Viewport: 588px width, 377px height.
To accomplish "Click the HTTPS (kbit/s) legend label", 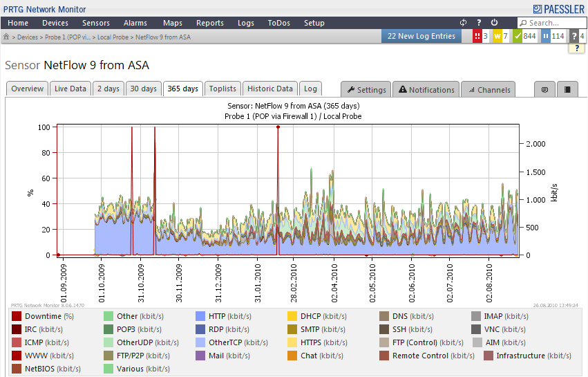I will coord(324,342).
